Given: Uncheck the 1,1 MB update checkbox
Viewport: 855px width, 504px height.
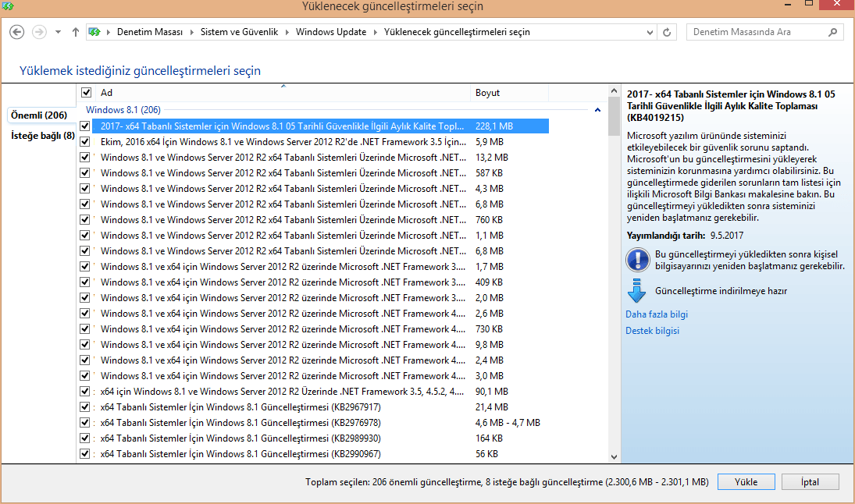Looking at the screenshot, I should pyautogui.click(x=84, y=236).
